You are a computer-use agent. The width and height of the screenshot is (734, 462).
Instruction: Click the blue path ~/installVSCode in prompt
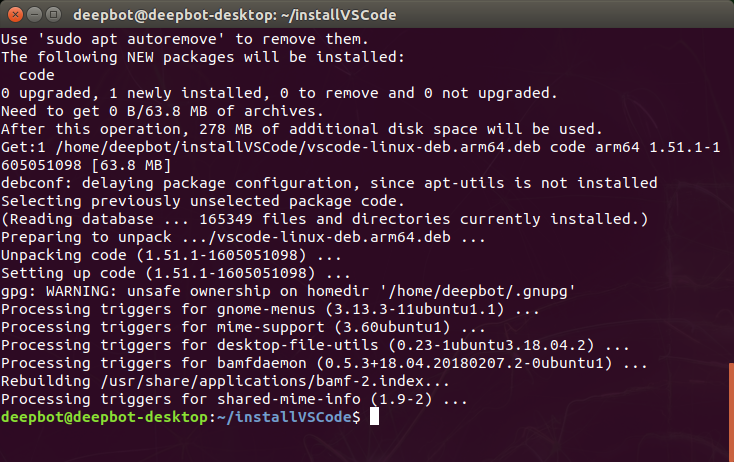coord(284,417)
